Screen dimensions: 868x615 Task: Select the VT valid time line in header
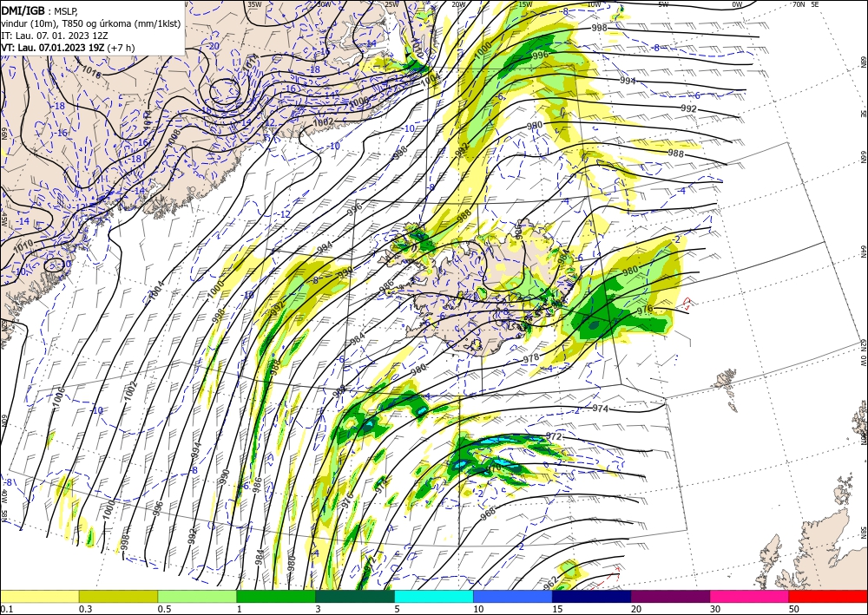(x=68, y=48)
